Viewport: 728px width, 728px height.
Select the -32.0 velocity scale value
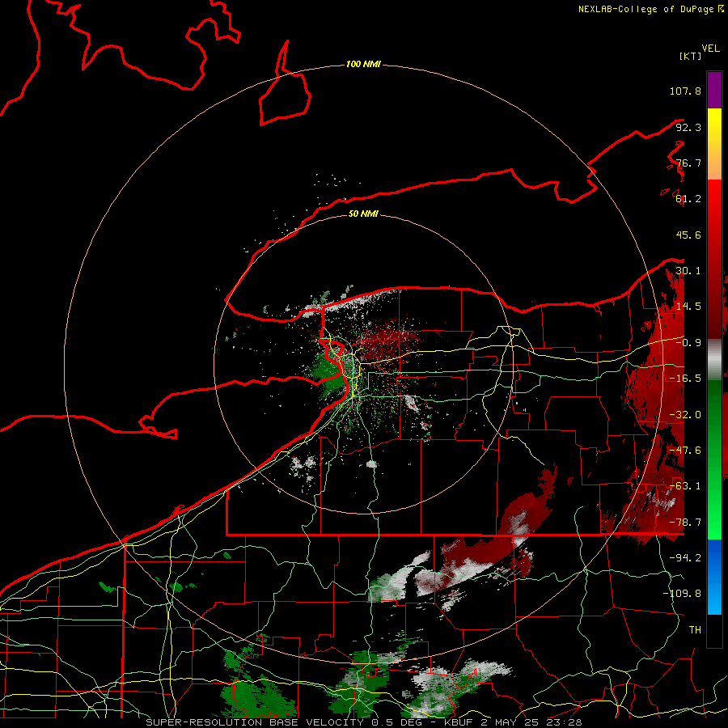[685, 415]
